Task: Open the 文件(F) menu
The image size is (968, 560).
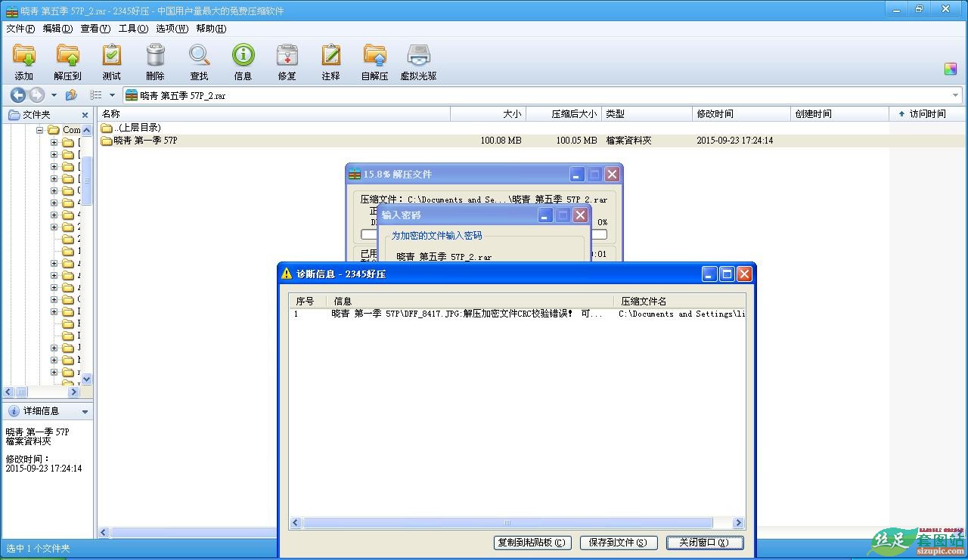Action: point(20,29)
